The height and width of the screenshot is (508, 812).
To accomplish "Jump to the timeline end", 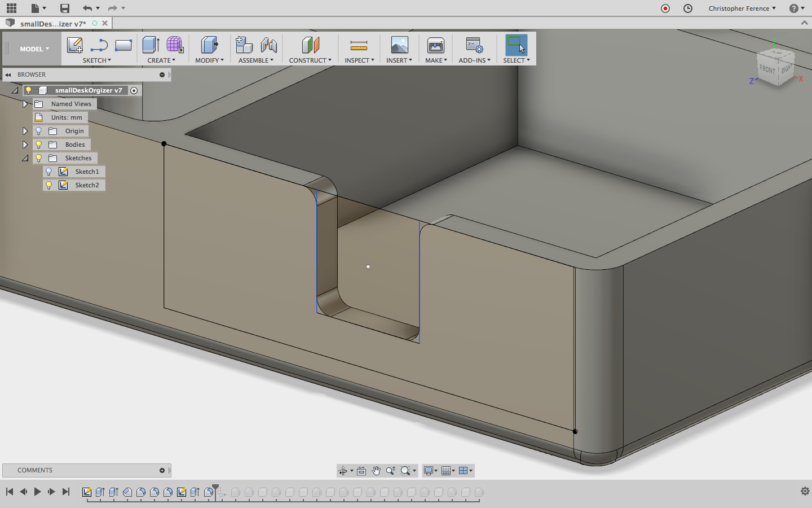I will [x=66, y=492].
